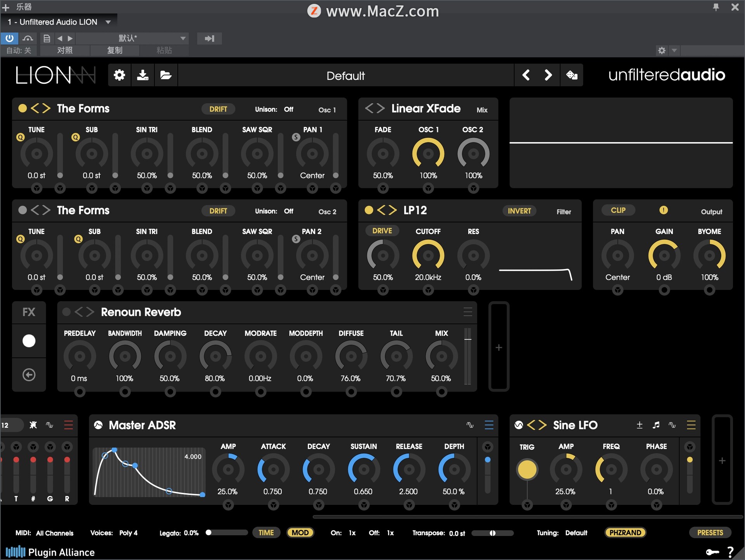
Task: Click the FX back arrow circle icon
Action: pyautogui.click(x=29, y=374)
